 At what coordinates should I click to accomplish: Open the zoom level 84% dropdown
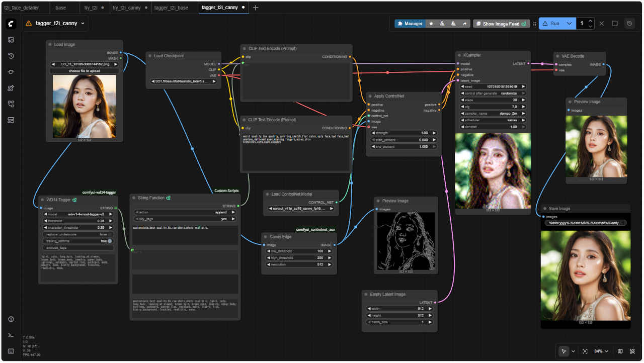pyautogui.click(x=602, y=351)
